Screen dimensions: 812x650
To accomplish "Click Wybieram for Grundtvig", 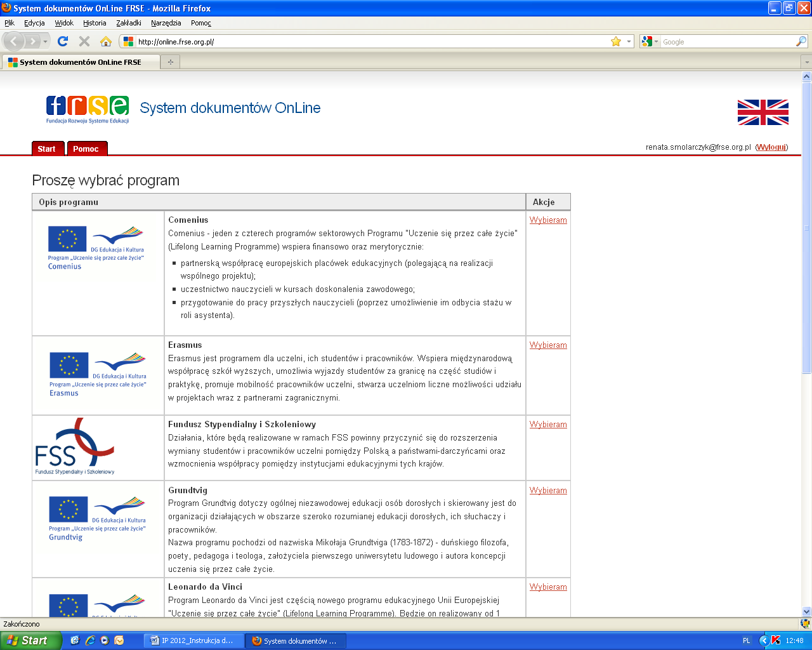I will [548, 490].
